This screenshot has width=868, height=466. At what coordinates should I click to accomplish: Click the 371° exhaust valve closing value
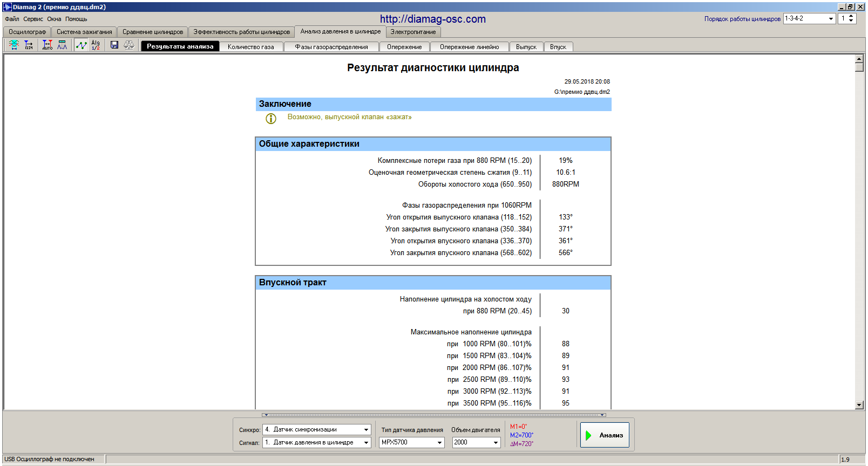click(565, 229)
